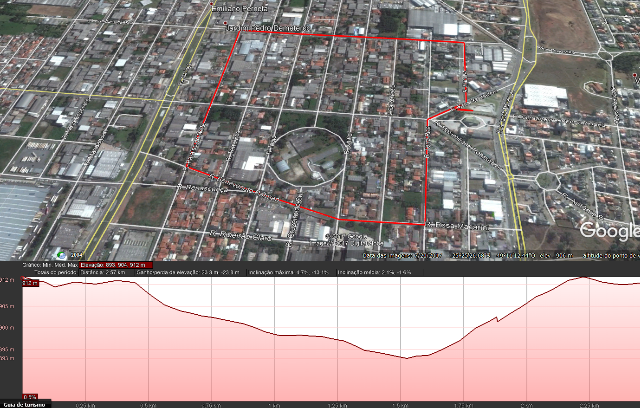
Task: Click the 2 km mark on distance axis
Action: pyautogui.click(x=527, y=405)
